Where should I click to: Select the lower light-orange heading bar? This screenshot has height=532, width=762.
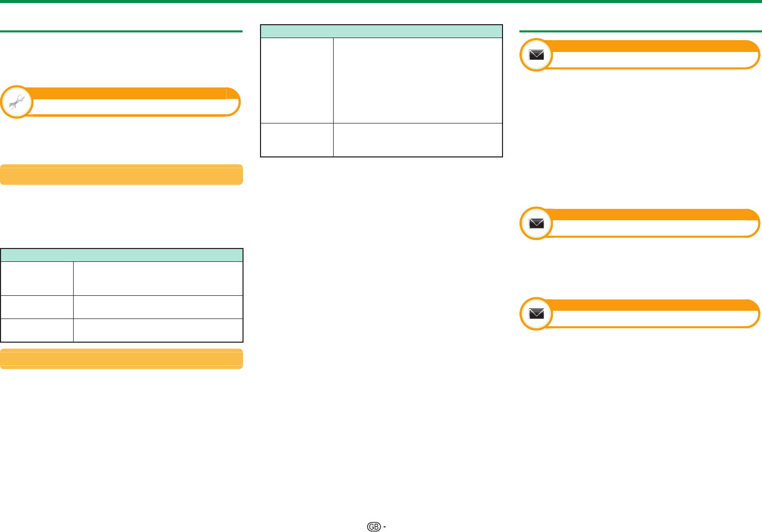coord(122,359)
